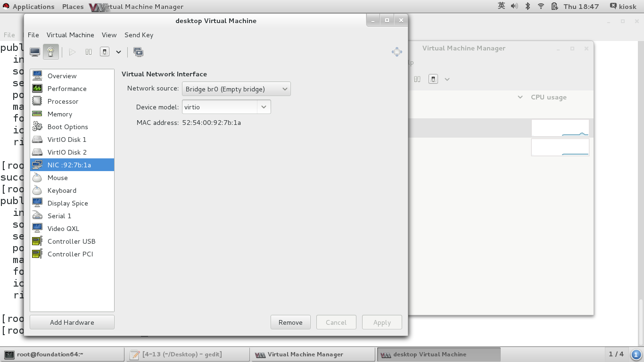
Task: Open the View menu
Action: point(109,35)
